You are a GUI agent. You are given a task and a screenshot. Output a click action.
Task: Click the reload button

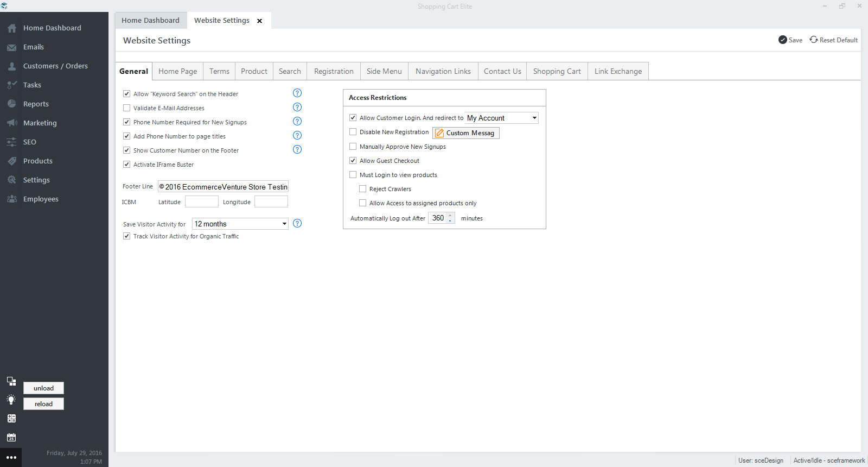[x=43, y=403]
